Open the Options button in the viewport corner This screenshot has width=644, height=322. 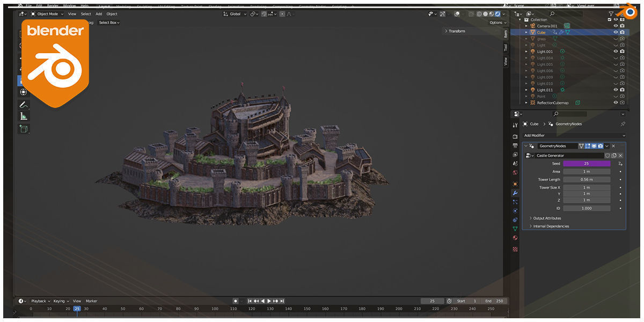(x=497, y=23)
